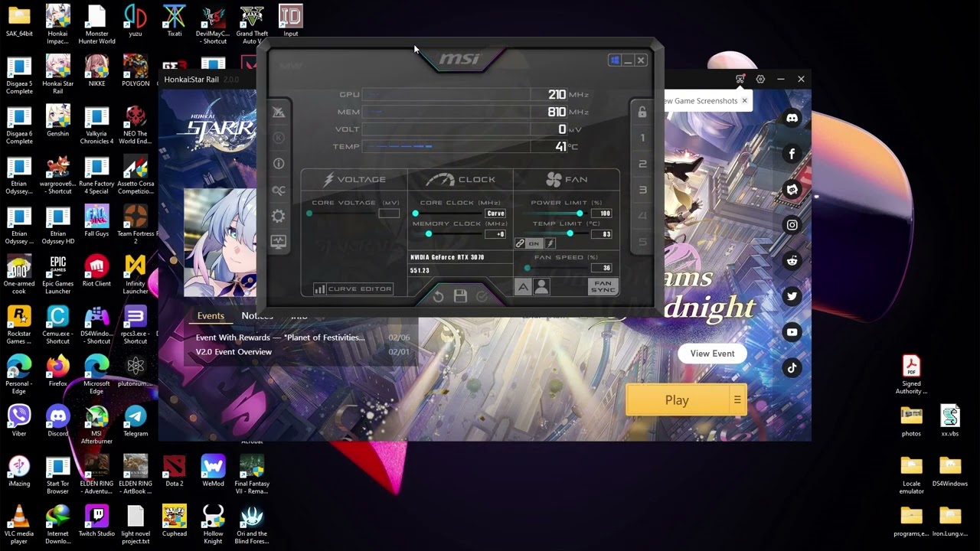980x551 pixels.
Task: Open MSI Afterburner settings gear
Action: click(278, 216)
